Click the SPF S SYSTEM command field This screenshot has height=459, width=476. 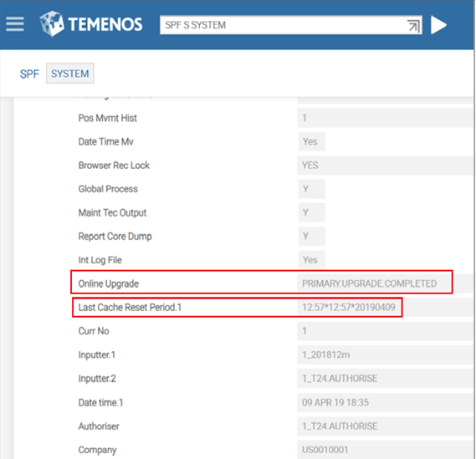291,25
